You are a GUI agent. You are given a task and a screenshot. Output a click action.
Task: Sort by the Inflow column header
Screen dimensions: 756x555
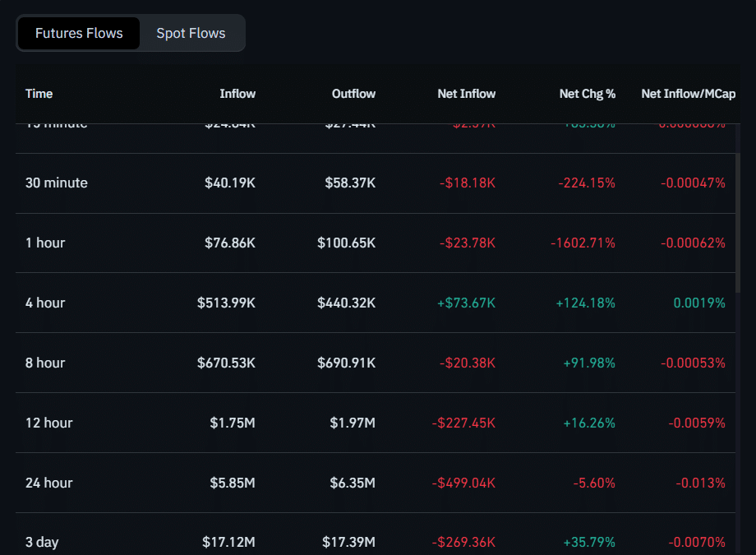(237, 94)
